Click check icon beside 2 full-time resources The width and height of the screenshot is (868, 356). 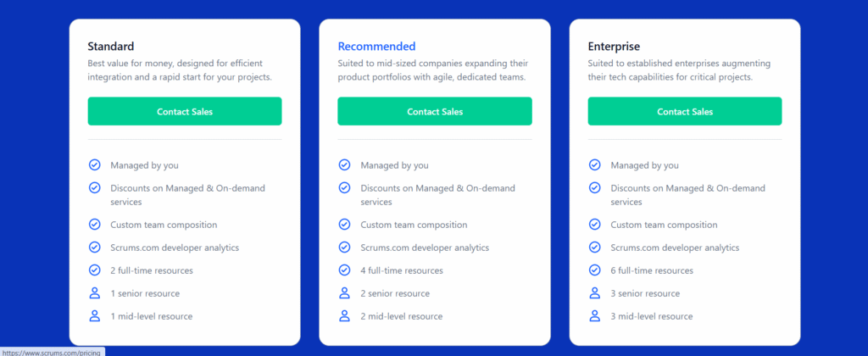94,270
